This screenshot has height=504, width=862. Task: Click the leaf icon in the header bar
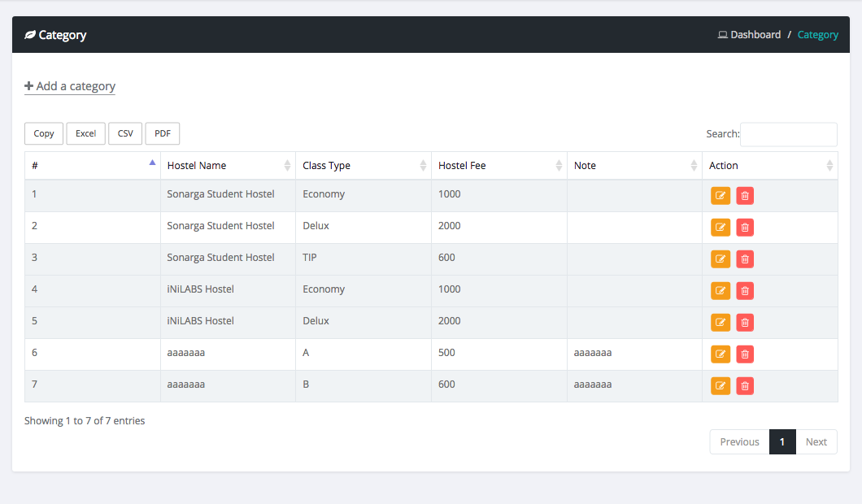tap(30, 34)
